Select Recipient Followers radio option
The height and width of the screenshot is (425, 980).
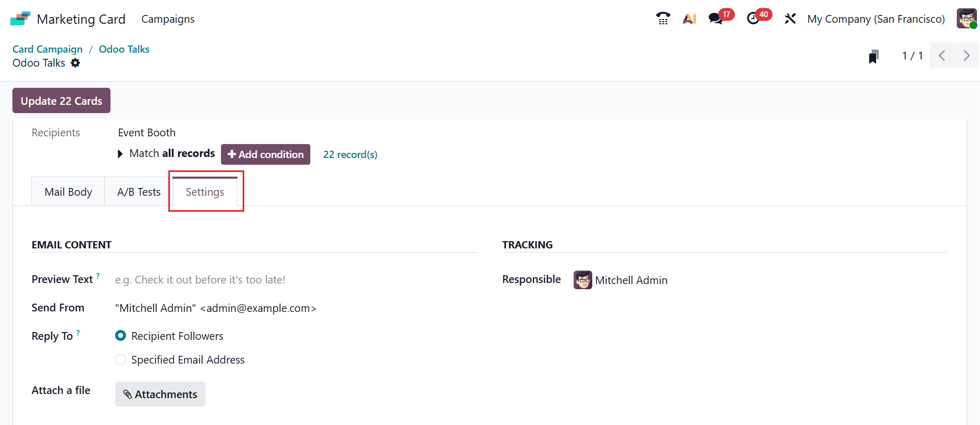pyautogui.click(x=120, y=336)
